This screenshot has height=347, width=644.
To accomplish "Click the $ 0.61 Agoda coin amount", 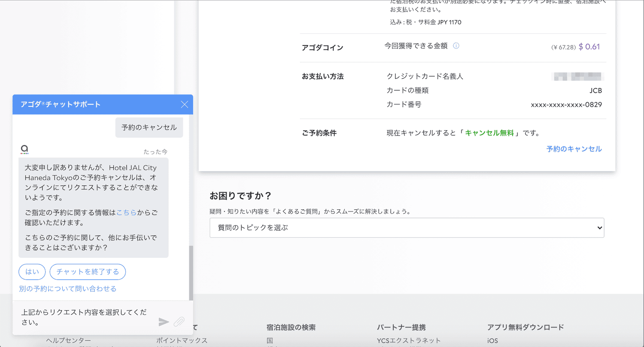I will coord(589,47).
